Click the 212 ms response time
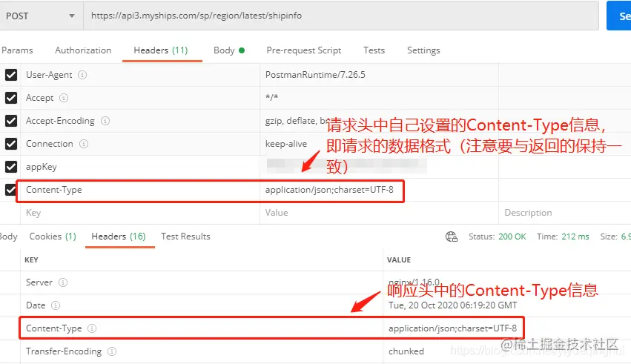 pos(575,236)
